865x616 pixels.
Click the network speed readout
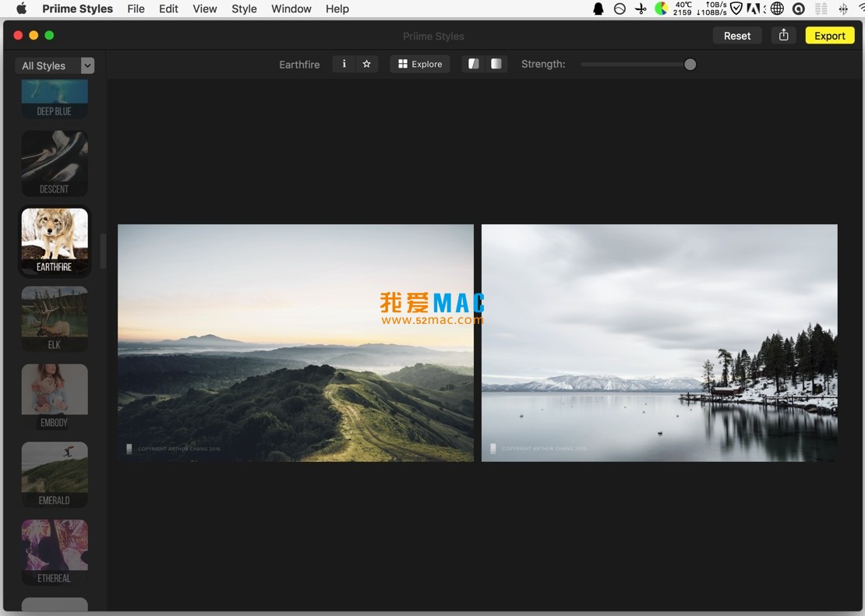711,9
